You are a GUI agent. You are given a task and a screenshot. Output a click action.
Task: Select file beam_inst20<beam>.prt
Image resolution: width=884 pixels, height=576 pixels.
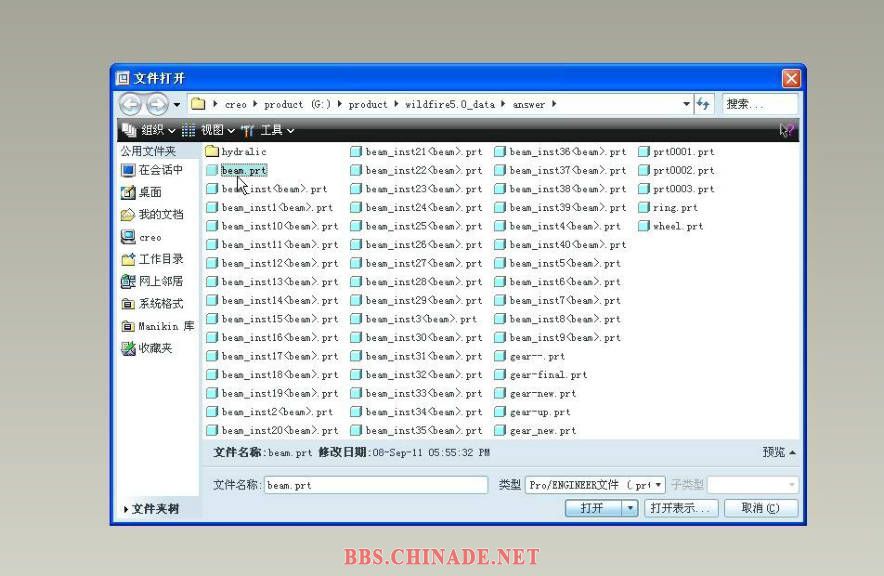click(x=272, y=431)
